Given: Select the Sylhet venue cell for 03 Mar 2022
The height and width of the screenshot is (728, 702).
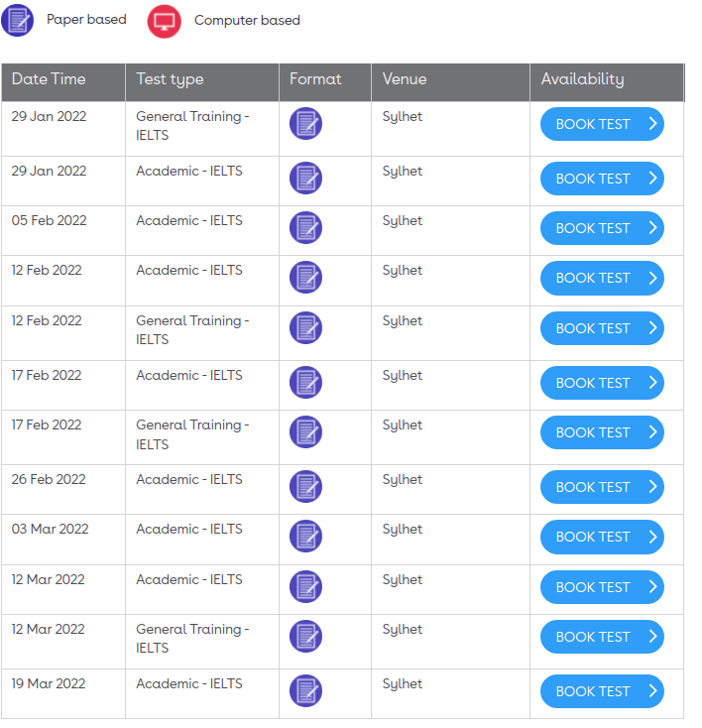Looking at the screenshot, I should [403, 530].
